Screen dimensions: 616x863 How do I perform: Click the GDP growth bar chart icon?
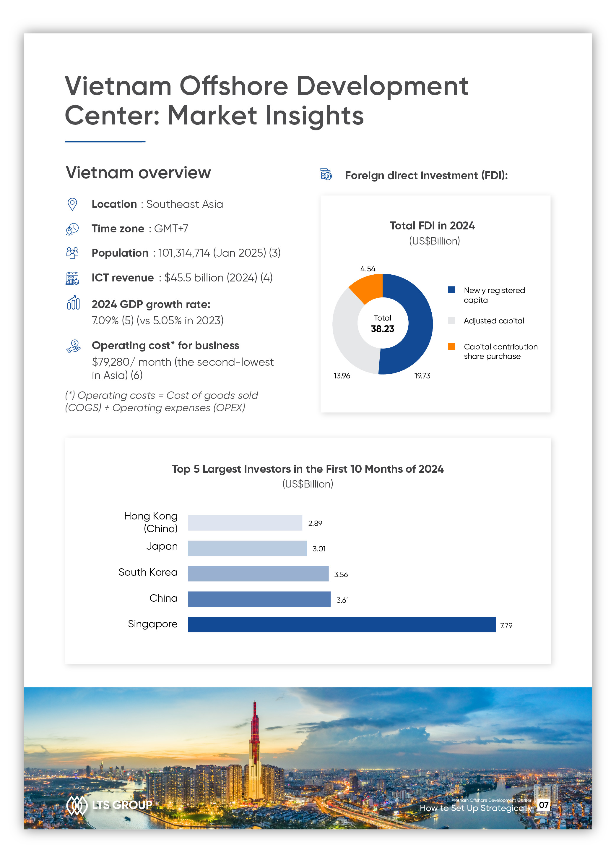(73, 303)
